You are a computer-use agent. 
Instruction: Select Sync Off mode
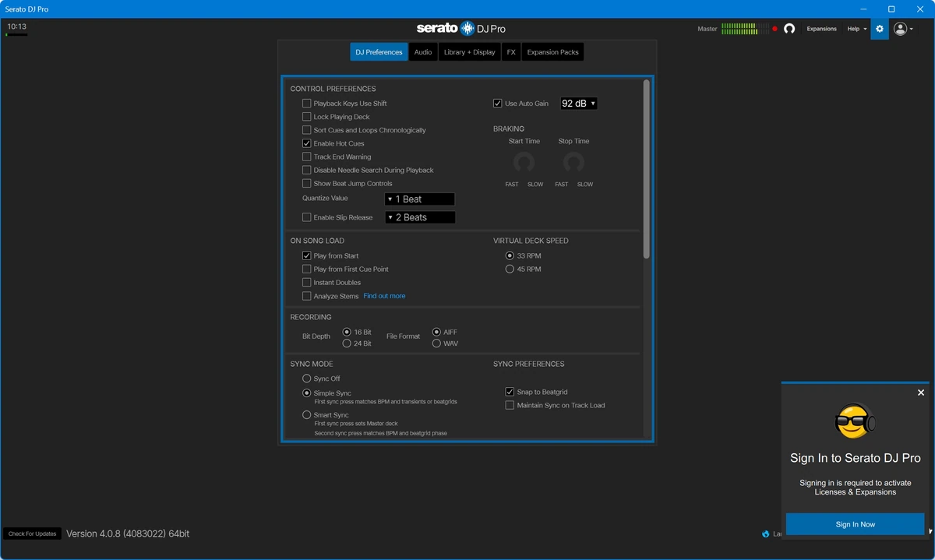click(x=306, y=379)
